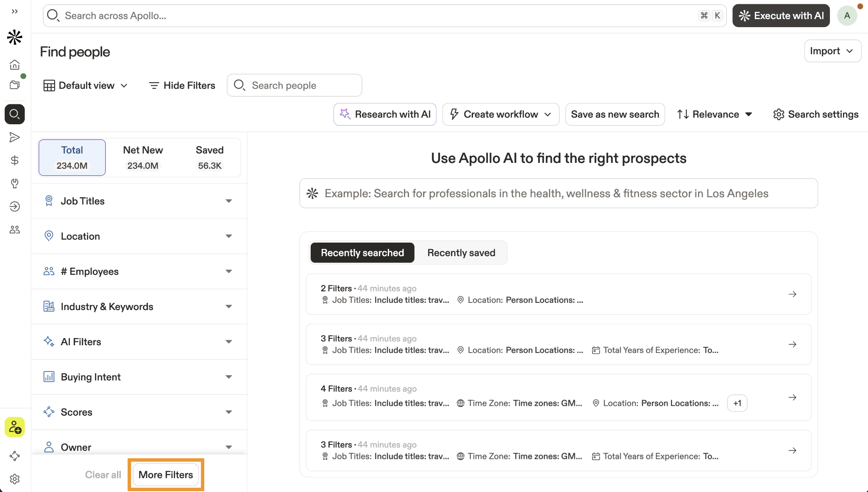Viewport: 868px width, 492px height.
Task: Click the Industry & Keywords building icon
Action: click(x=49, y=307)
